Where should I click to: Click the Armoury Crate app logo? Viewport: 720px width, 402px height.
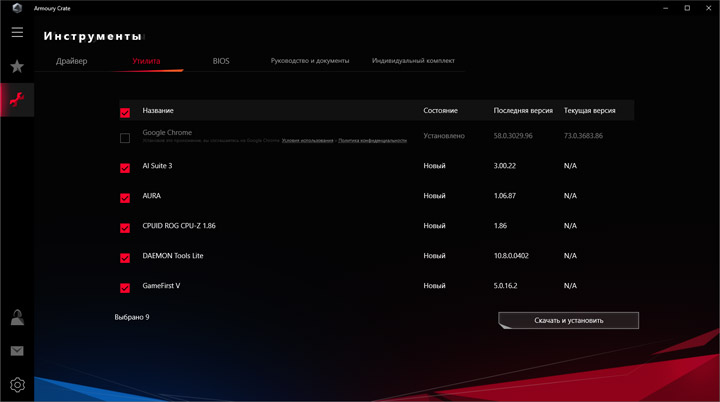click(17, 8)
